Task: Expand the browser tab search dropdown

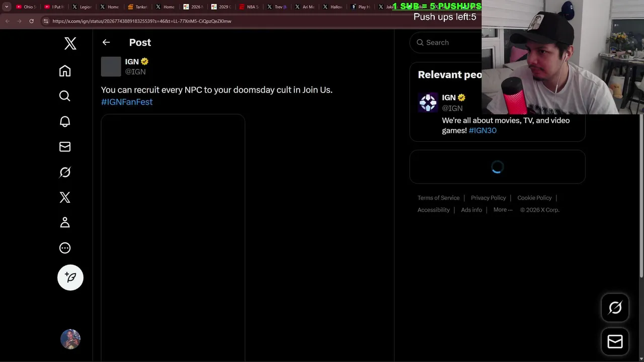Action: [7, 7]
